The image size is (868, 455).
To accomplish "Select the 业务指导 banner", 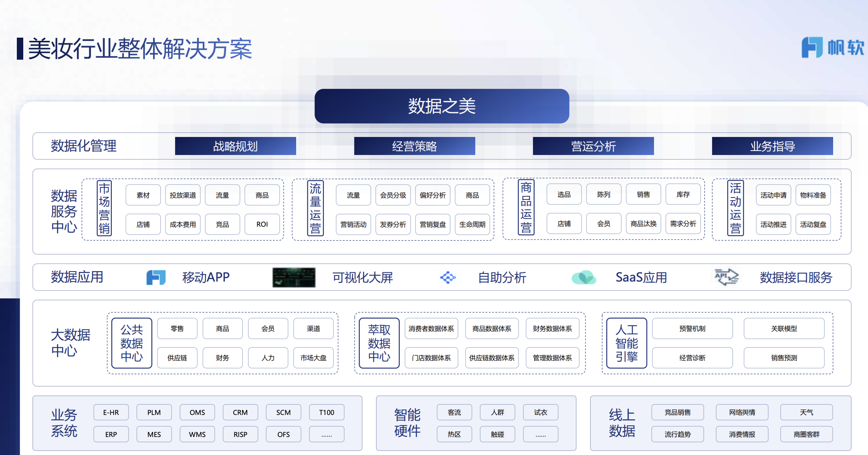I will [772, 146].
